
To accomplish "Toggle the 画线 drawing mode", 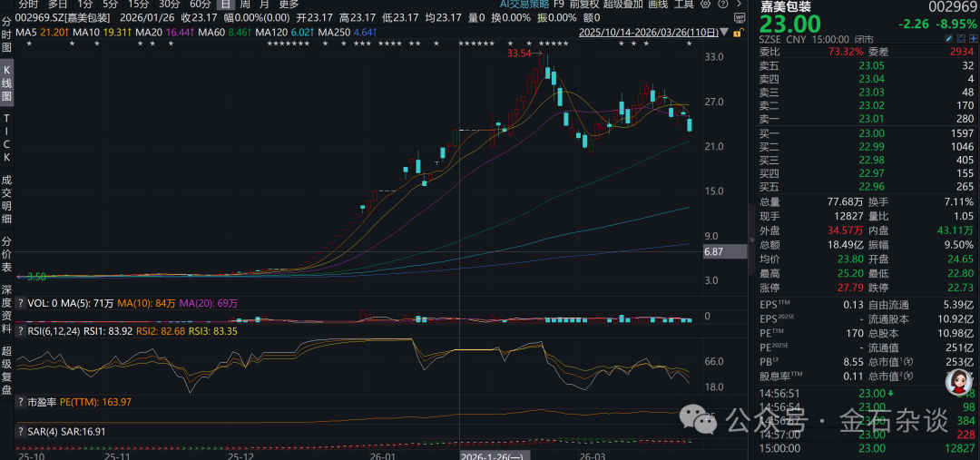I will pos(658,4).
